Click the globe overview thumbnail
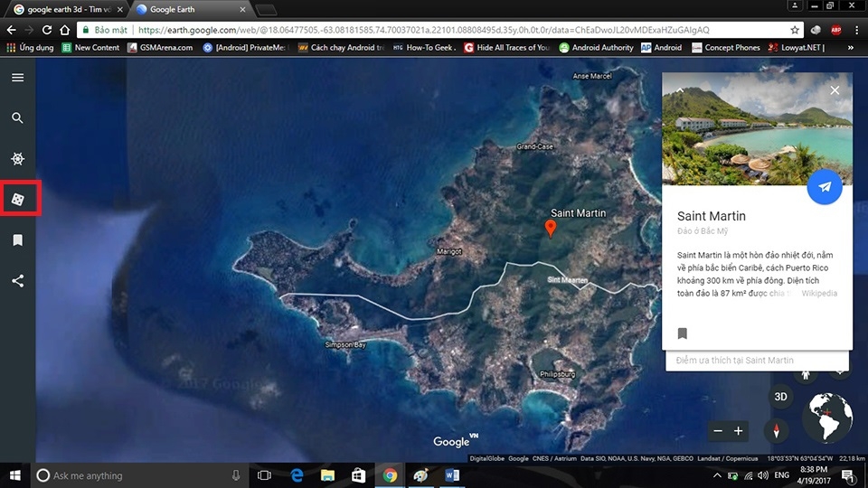Viewport: 868px width, 488px height. coord(828,418)
